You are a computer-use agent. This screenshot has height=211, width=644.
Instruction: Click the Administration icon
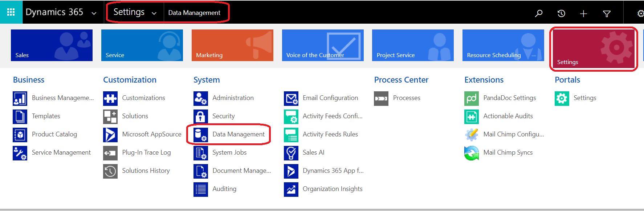pos(201,99)
